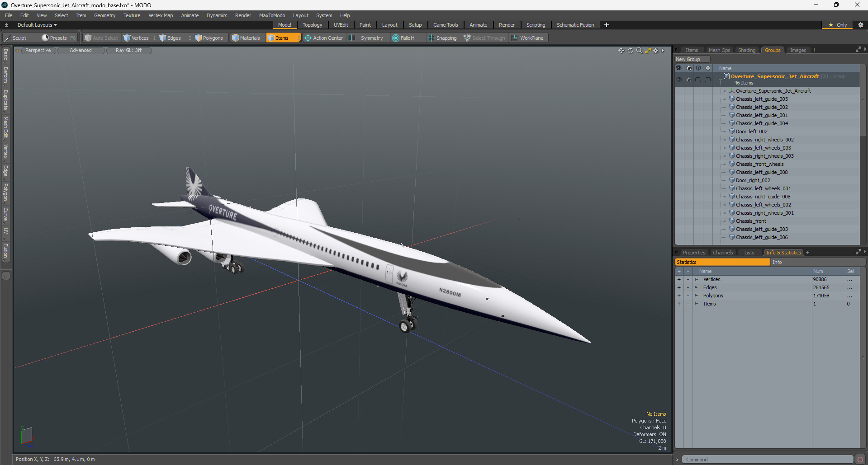868x465 pixels.
Task: Select Door_left_002 in the group list
Action: point(751,132)
